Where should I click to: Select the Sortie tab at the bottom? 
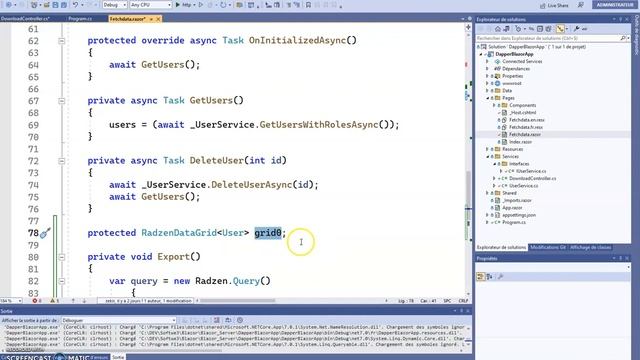click(x=118, y=357)
